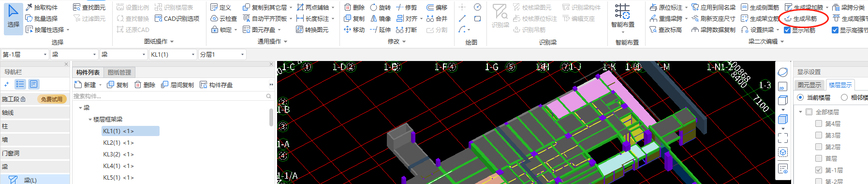
Task: Click 层间复制 in component list toolbar
Action: click(177, 85)
